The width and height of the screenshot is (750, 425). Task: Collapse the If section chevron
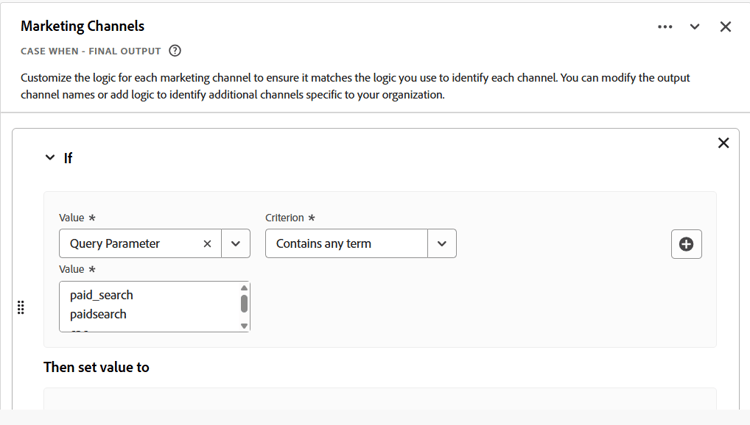pyautogui.click(x=50, y=158)
